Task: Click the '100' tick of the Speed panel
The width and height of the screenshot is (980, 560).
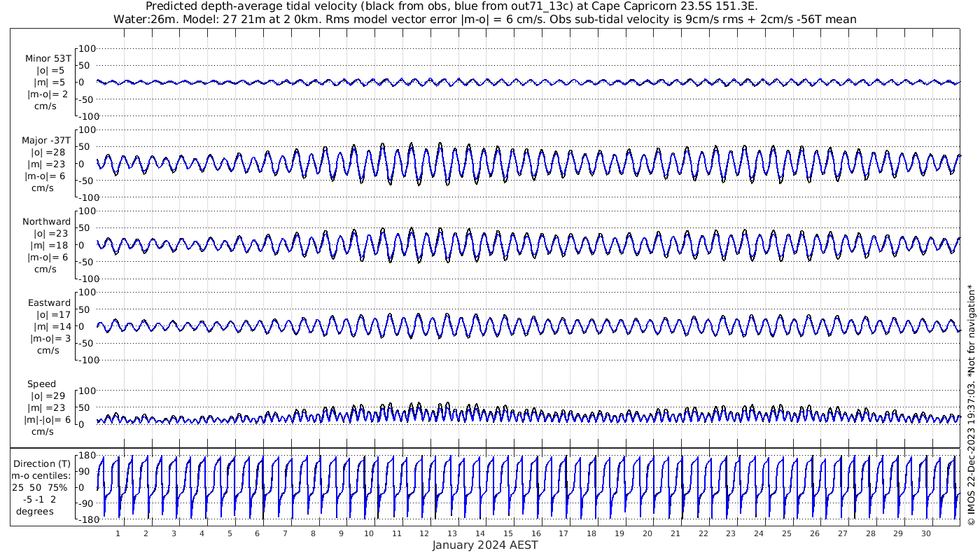Action: click(85, 391)
